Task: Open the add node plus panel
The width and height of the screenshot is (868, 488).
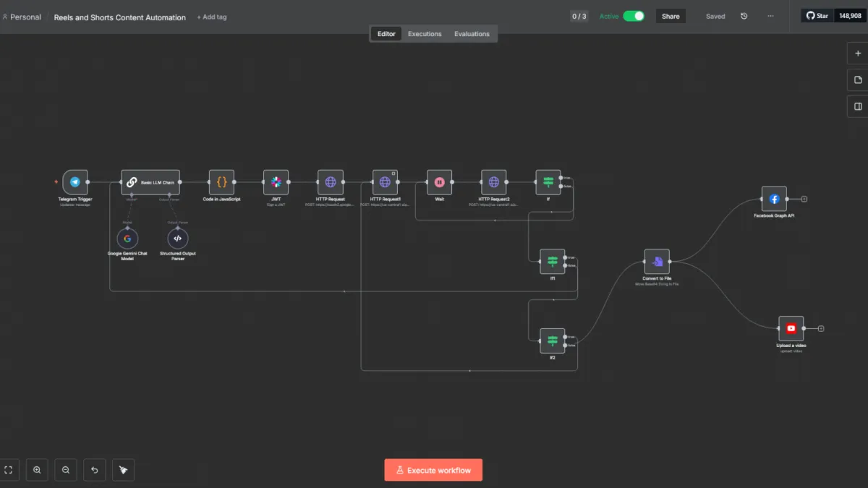Action: 858,53
